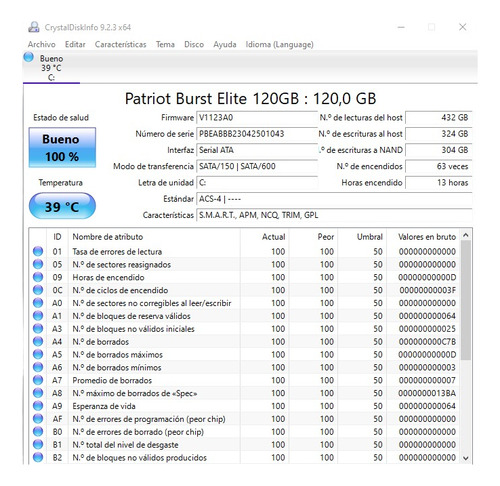The height and width of the screenshot is (486, 500).
Task: Click the 39 °C temperature button
Action: click(62, 206)
